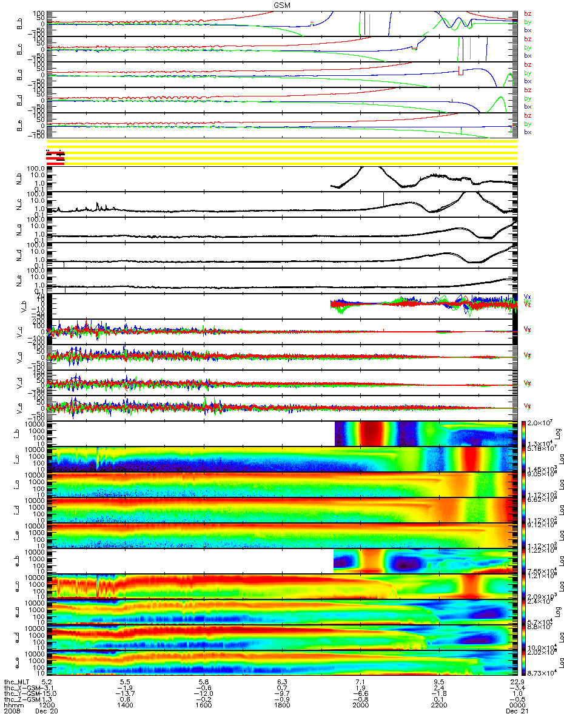
Task: Click the red bz legend of the B_b panel
Action: pyautogui.click(x=528, y=13)
